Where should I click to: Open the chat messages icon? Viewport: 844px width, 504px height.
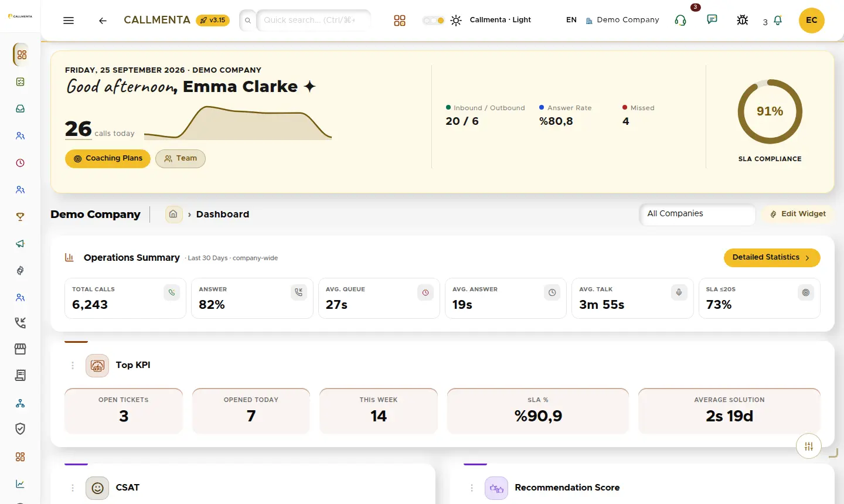point(712,19)
